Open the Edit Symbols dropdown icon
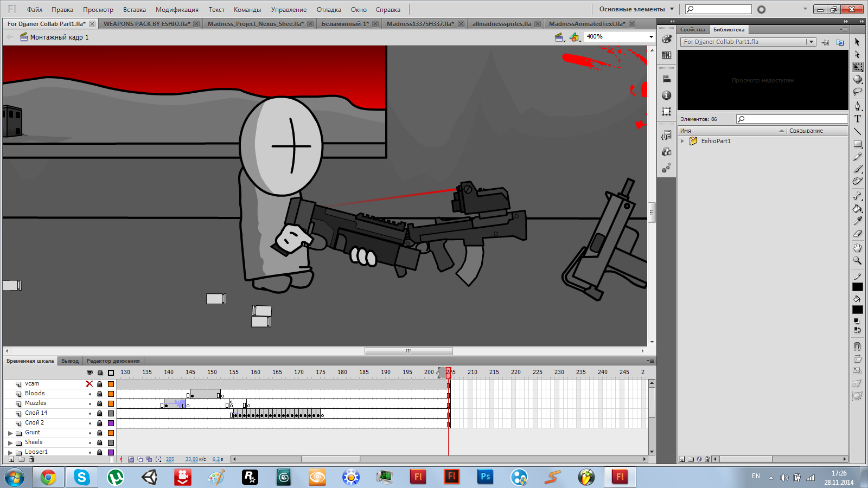The width and height of the screenshot is (868, 488). [575, 37]
